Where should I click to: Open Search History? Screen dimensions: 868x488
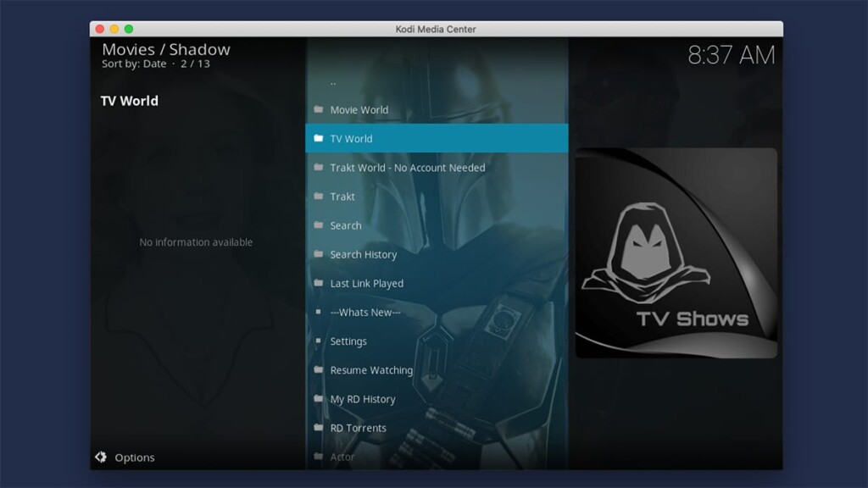point(437,254)
